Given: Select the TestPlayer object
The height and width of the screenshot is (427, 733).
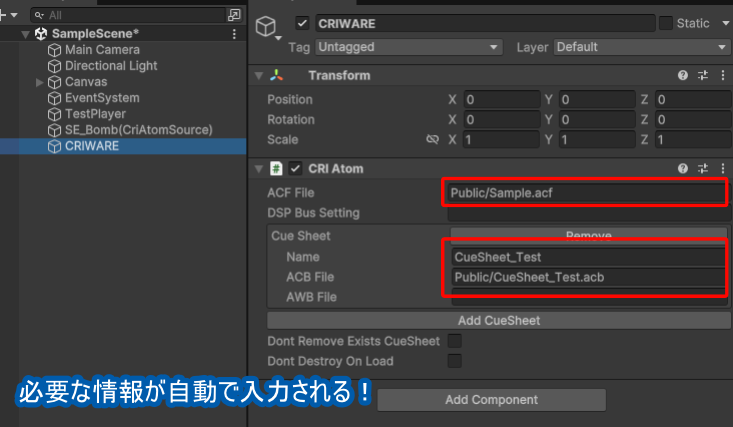Looking at the screenshot, I should pos(95,114).
